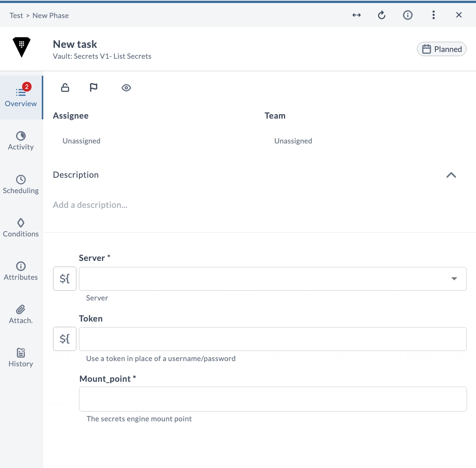Click the Unassigned assignee field
Viewport: 476px width, 468px height.
(x=81, y=141)
